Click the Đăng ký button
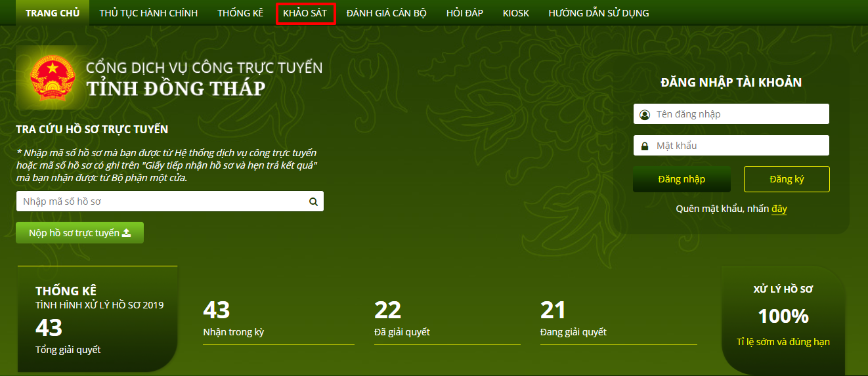The image size is (868, 376). [x=787, y=179]
